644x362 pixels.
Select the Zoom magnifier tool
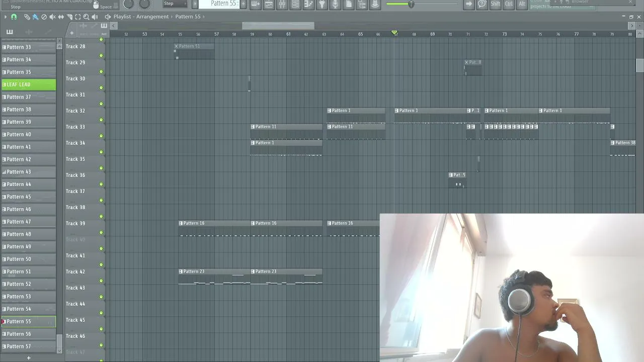[x=86, y=17]
